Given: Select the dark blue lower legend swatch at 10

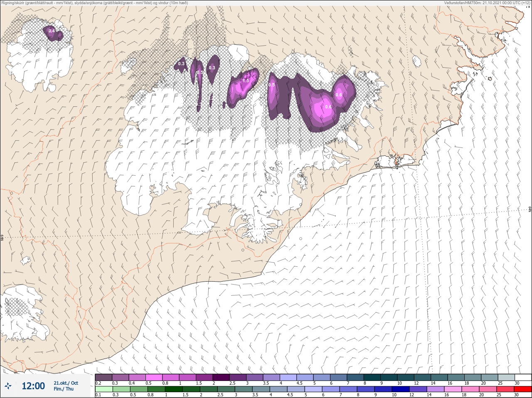Looking at the screenshot, I should coord(401,389).
